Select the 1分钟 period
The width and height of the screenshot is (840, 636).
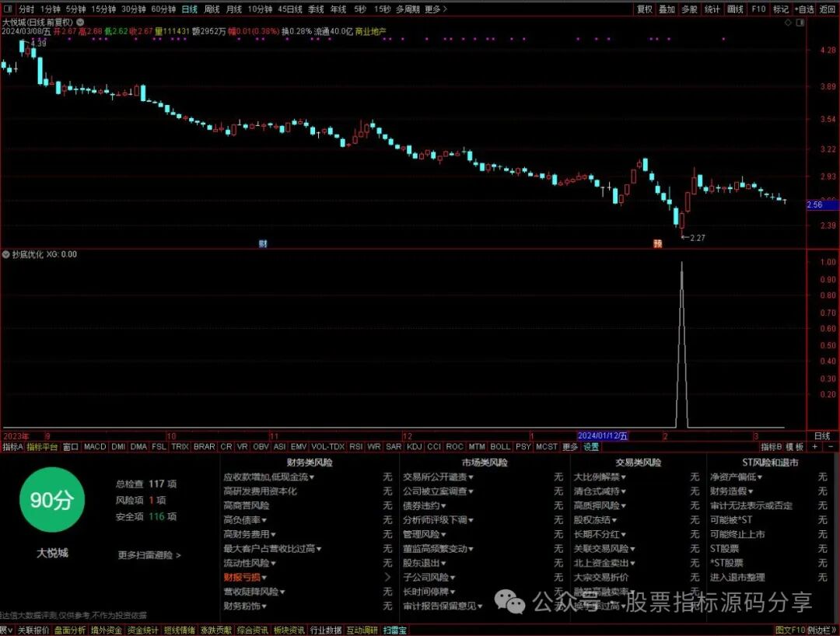coord(50,9)
